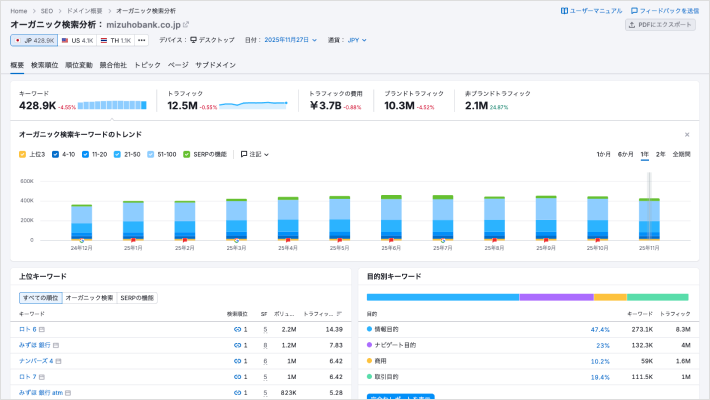
Task: Switch to the 競合他社 tab
Action: [x=113, y=64]
